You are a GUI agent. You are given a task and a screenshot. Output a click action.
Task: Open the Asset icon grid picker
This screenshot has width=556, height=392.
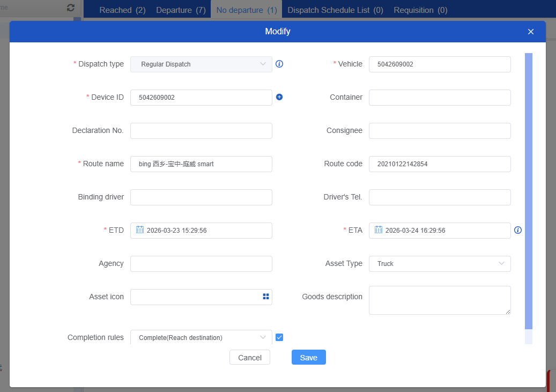coord(266,297)
